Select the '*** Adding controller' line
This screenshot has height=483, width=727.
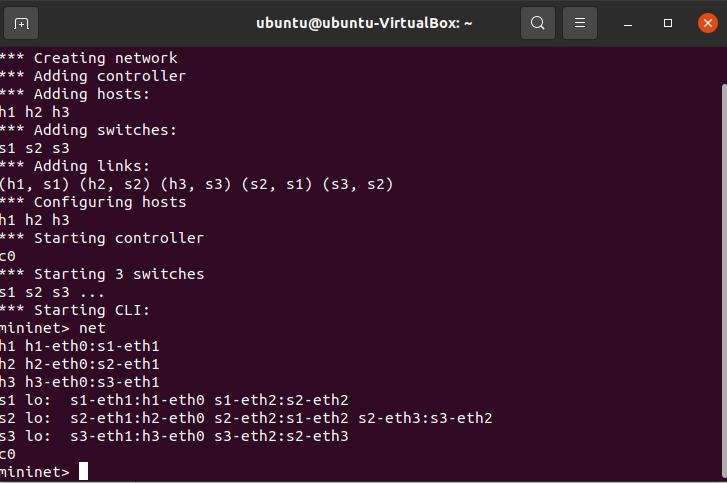(93, 76)
